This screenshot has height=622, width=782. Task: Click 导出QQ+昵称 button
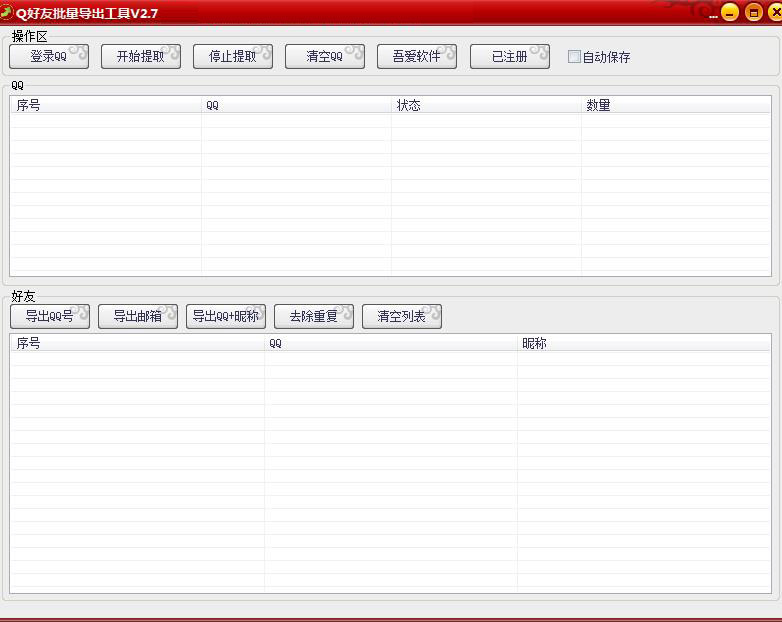pyautogui.click(x=226, y=316)
